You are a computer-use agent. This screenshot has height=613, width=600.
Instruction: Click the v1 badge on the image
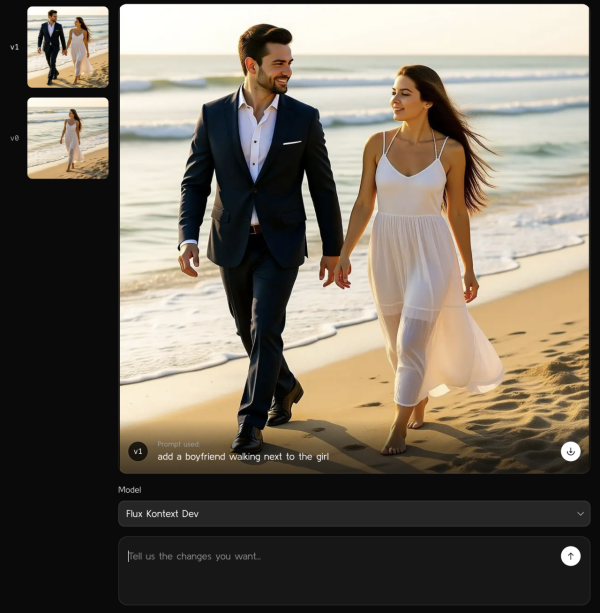138,451
